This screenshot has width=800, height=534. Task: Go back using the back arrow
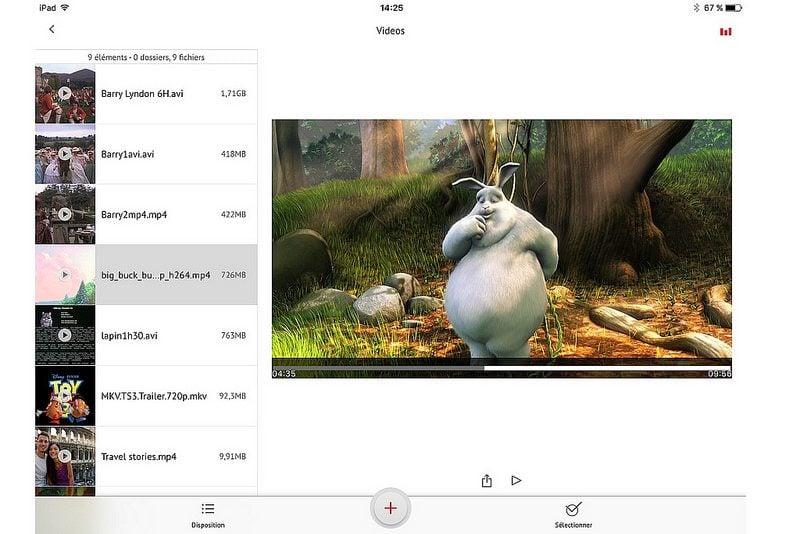(52, 30)
